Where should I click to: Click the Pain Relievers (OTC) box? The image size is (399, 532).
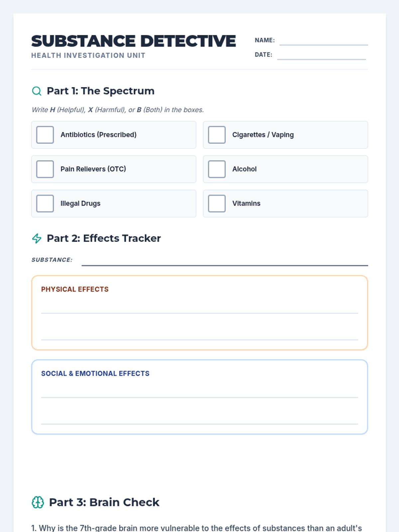tap(45, 169)
